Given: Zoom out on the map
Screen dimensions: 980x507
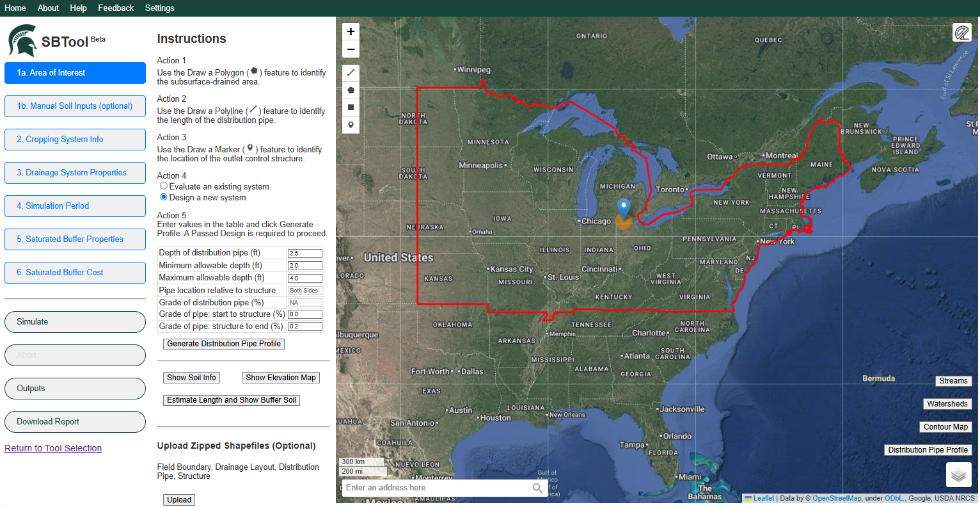Looking at the screenshot, I should click(x=351, y=49).
